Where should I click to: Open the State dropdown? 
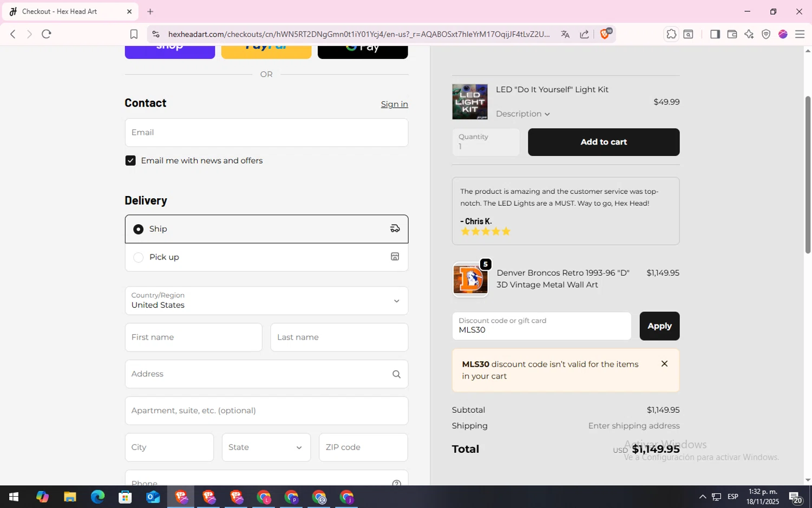[x=266, y=447]
